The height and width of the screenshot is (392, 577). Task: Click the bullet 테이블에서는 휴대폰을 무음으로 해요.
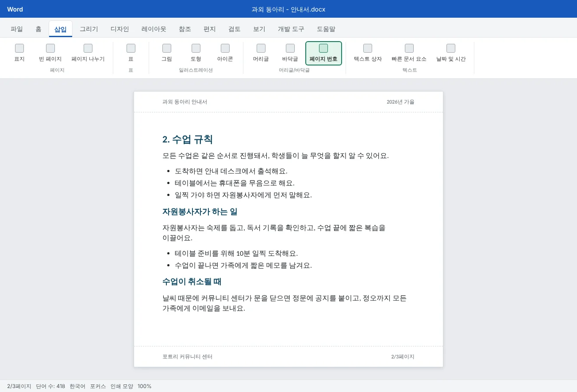click(235, 183)
